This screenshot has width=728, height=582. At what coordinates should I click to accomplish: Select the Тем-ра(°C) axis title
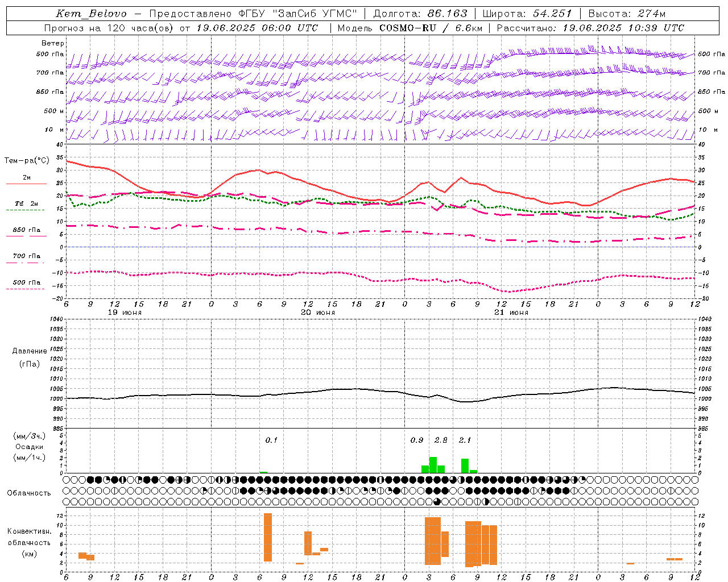coord(27,161)
